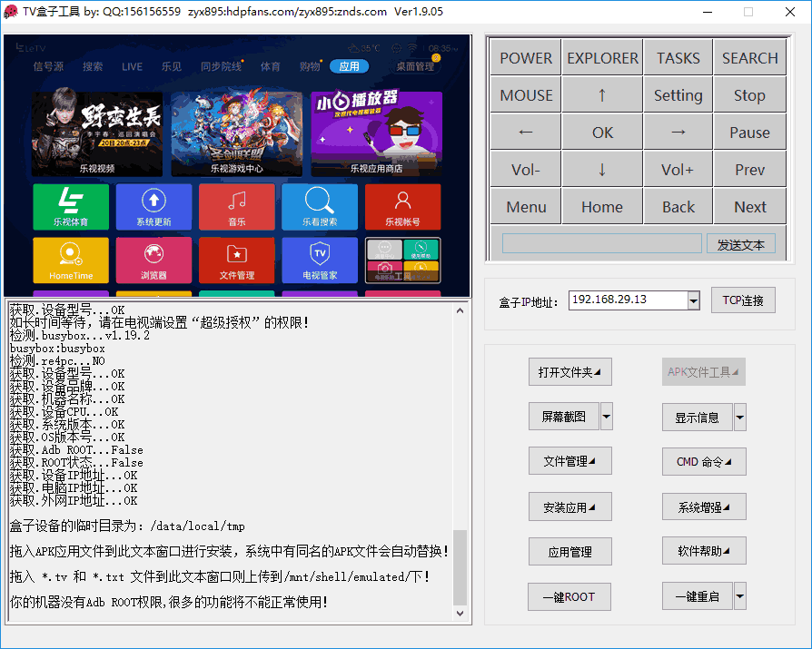Open the 乐视视频 banner thumbnail

pyautogui.click(x=97, y=134)
